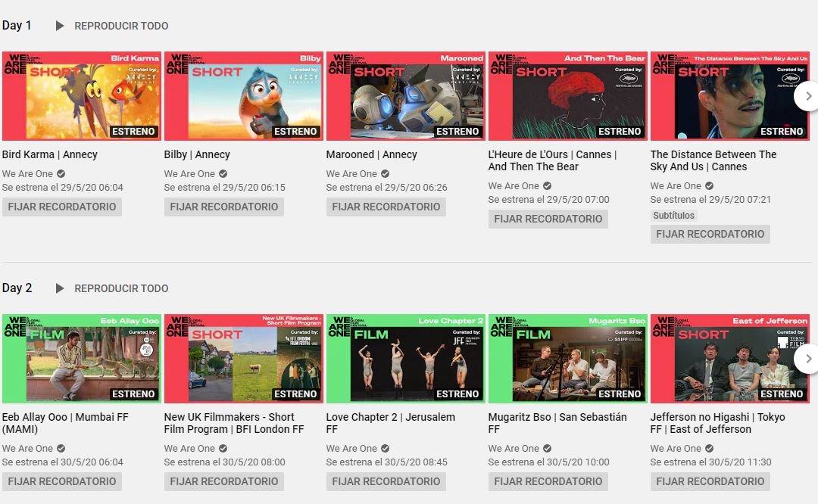Click Jefferson no Higashi | Tokyo FF title
Image resolution: width=818 pixels, height=504 pixels.
coord(717,423)
